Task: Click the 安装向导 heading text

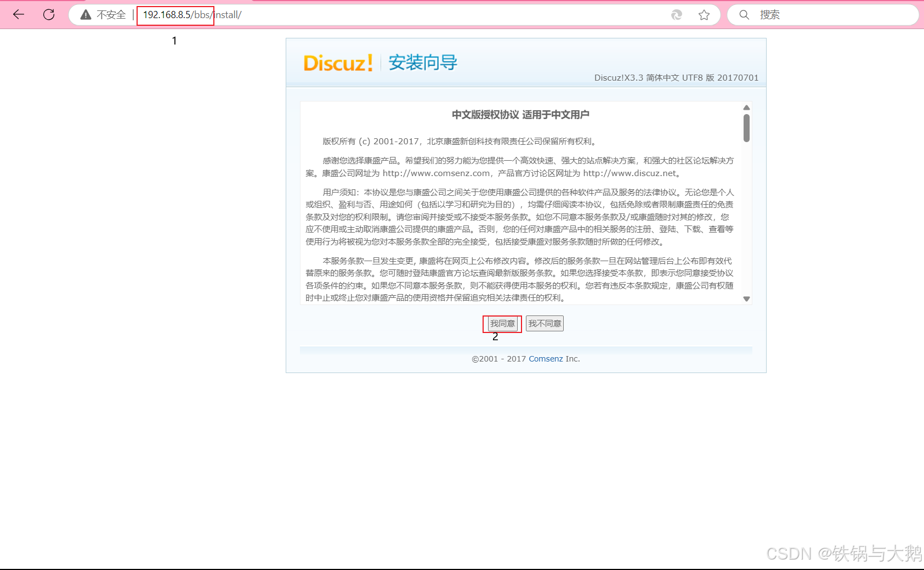Action: click(x=423, y=63)
